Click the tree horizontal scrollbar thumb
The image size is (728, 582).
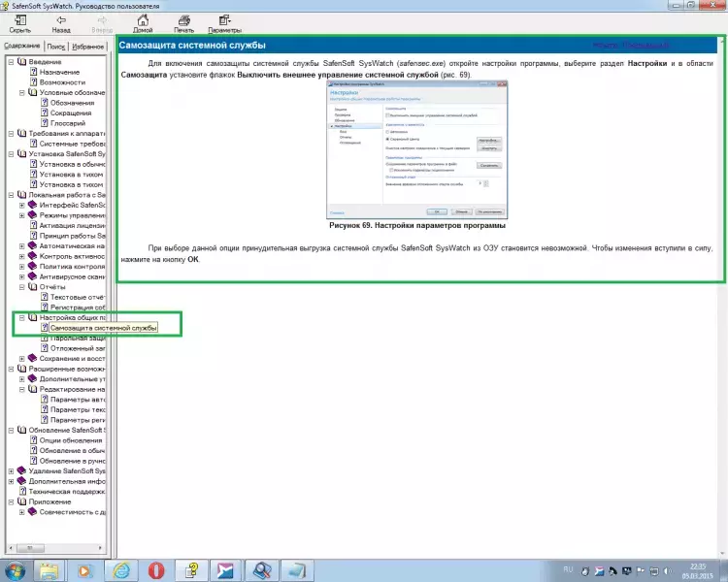pyautogui.click(x=30, y=548)
